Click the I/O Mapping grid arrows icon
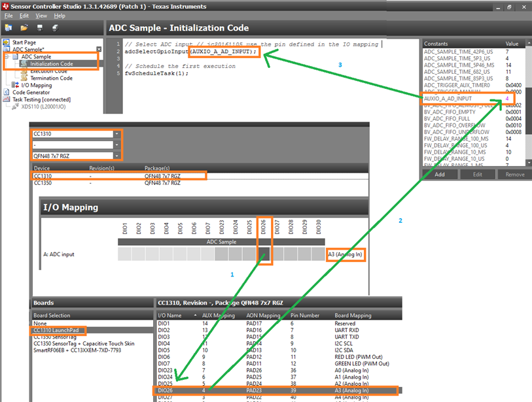Image resolution: width=532 pixels, height=402 pixels. point(15,85)
